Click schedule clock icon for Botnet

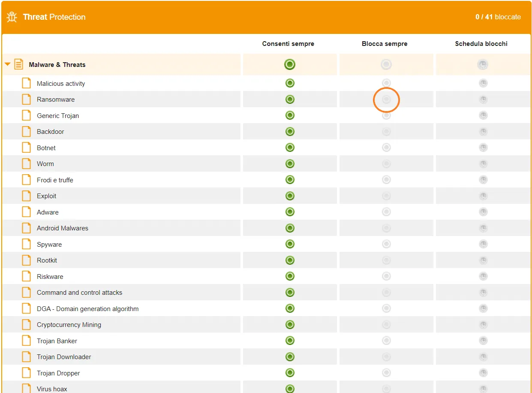point(483,148)
